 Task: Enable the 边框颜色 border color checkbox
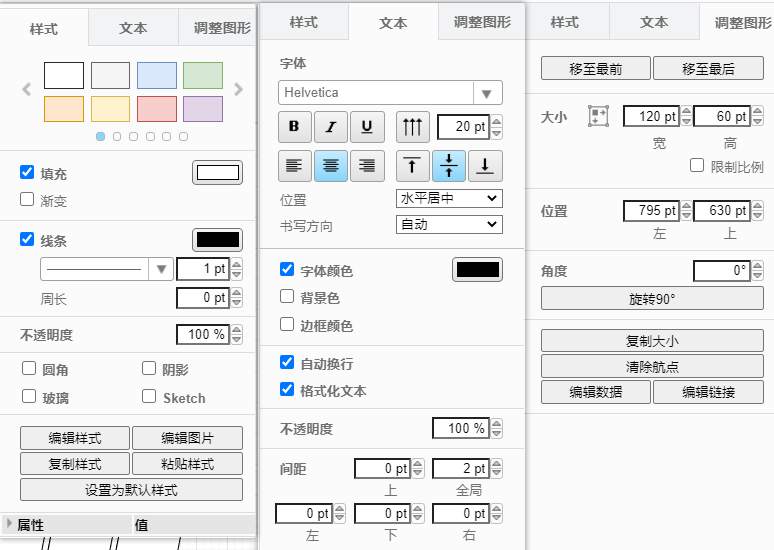(287, 324)
